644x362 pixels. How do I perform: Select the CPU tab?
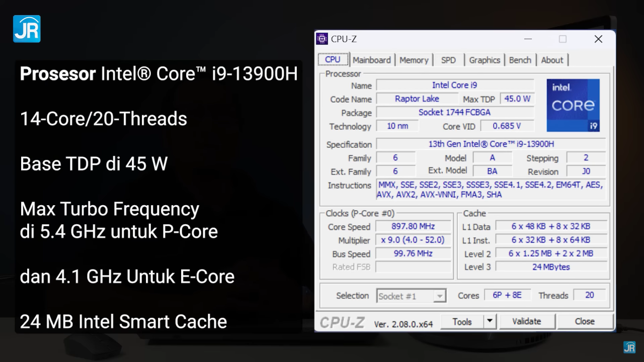(x=333, y=59)
